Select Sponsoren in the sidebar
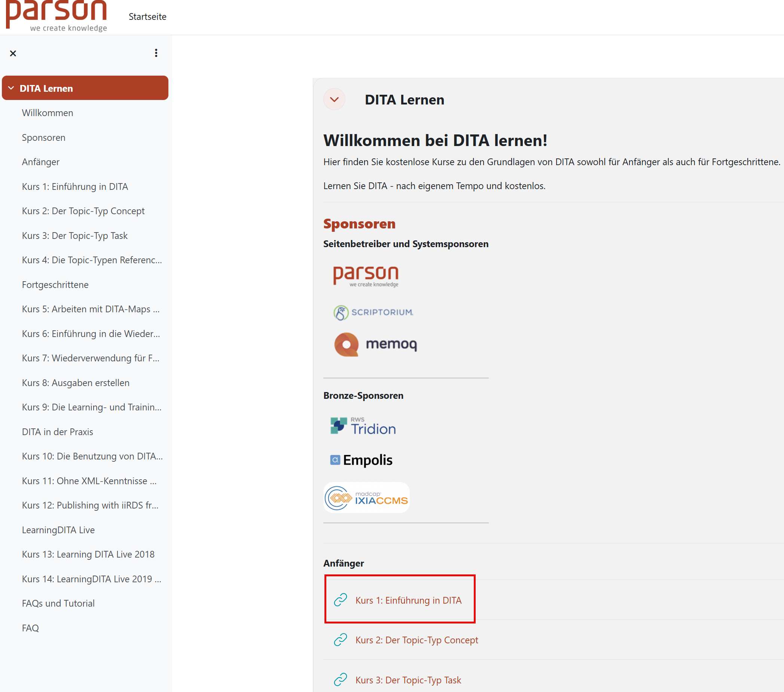 (x=44, y=137)
